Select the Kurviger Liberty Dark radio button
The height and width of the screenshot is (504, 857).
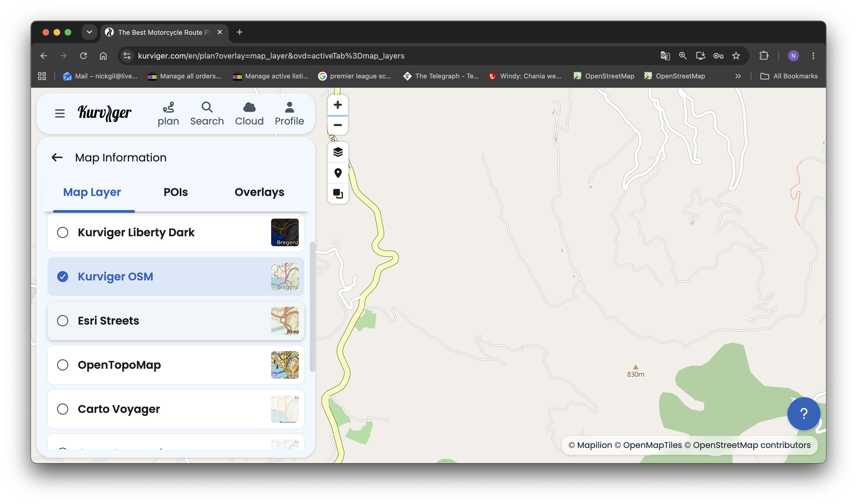point(63,233)
